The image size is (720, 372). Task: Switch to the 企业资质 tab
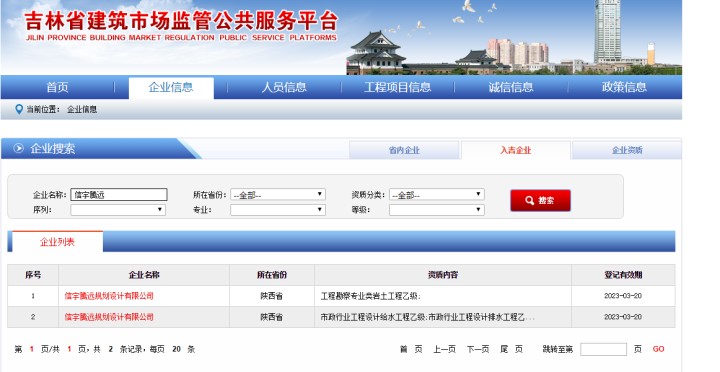(x=627, y=150)
